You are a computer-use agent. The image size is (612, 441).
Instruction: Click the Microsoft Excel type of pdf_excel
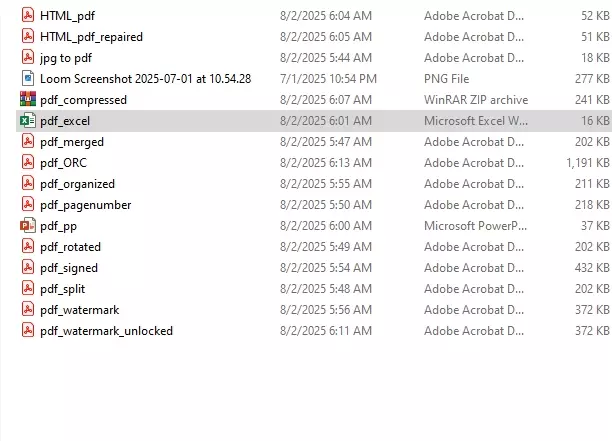pos(475,121)
